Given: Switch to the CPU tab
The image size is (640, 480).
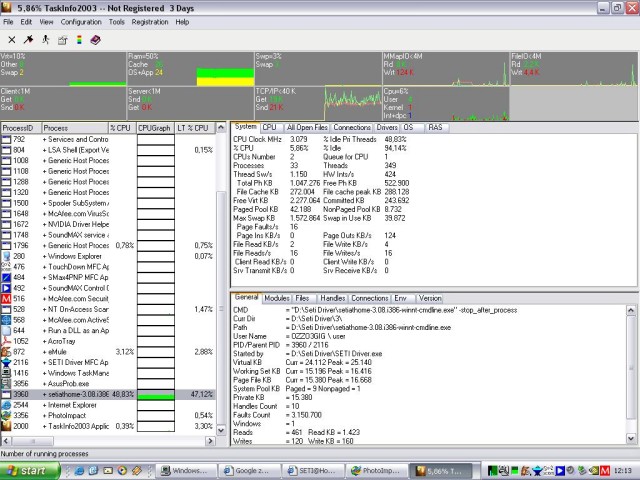Looking at the screenshot, I should click(x=269, y=127).
